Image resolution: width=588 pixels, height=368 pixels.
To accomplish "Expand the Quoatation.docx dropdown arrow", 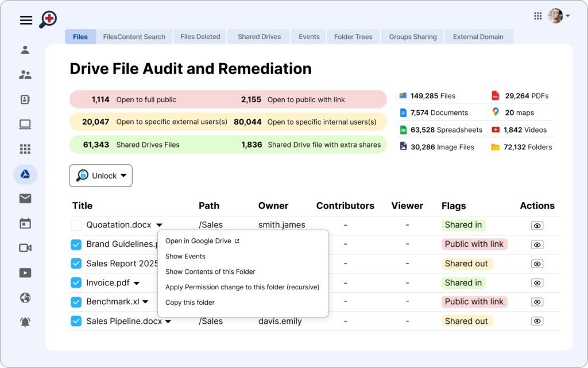I will pyautogui.click(x=160, y=225).
